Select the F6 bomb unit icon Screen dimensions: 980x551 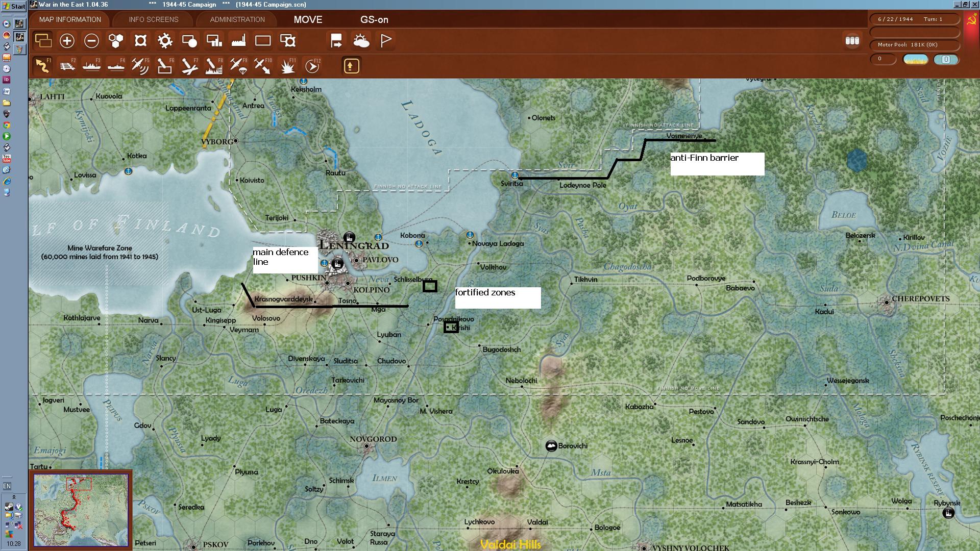tap(165, 66)
